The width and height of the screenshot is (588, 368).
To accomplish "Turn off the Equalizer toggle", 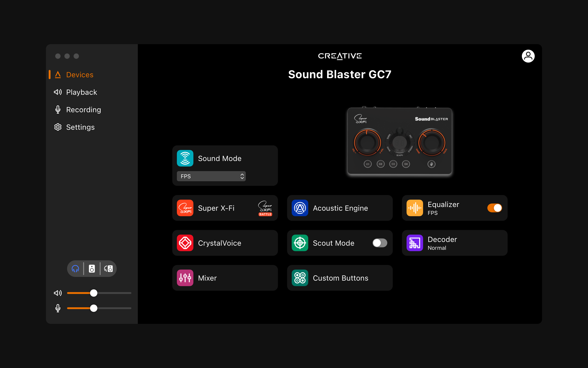I will pos(495,208).
